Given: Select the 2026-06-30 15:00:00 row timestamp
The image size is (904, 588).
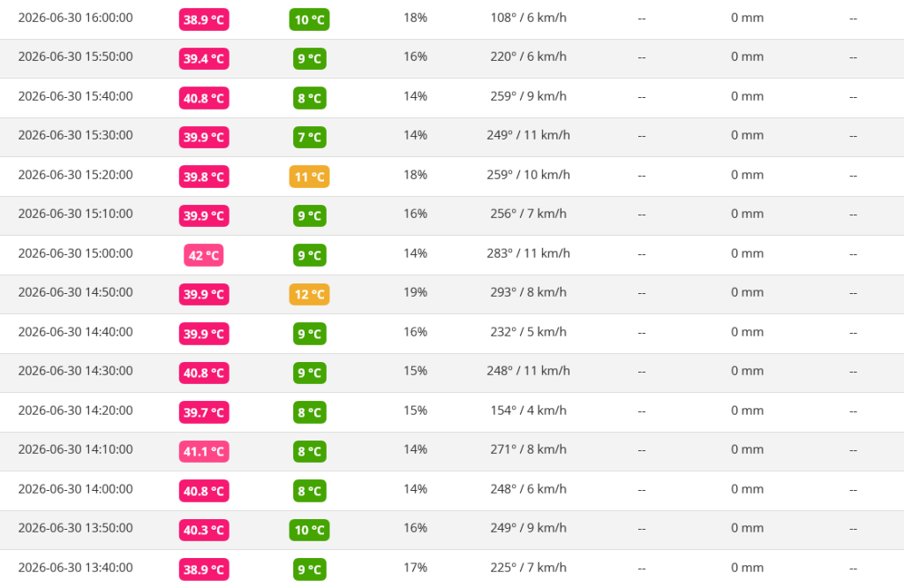Looking at the screenshot, I should tap(76, 253).
